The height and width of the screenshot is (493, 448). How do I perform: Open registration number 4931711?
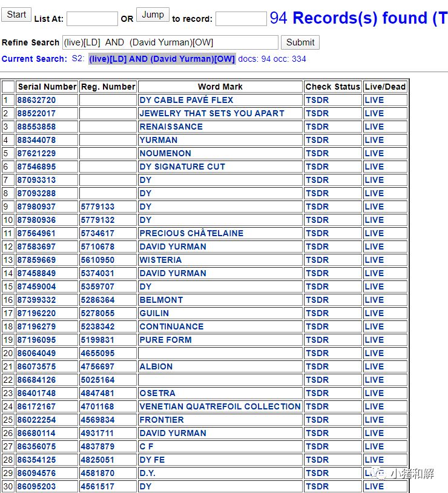tap(97, 433)
